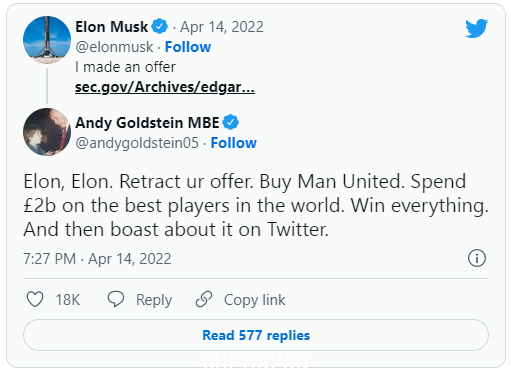The image size is (511, 374).
Task: Click the reply speech bubble icon
Action: point(116,299)
